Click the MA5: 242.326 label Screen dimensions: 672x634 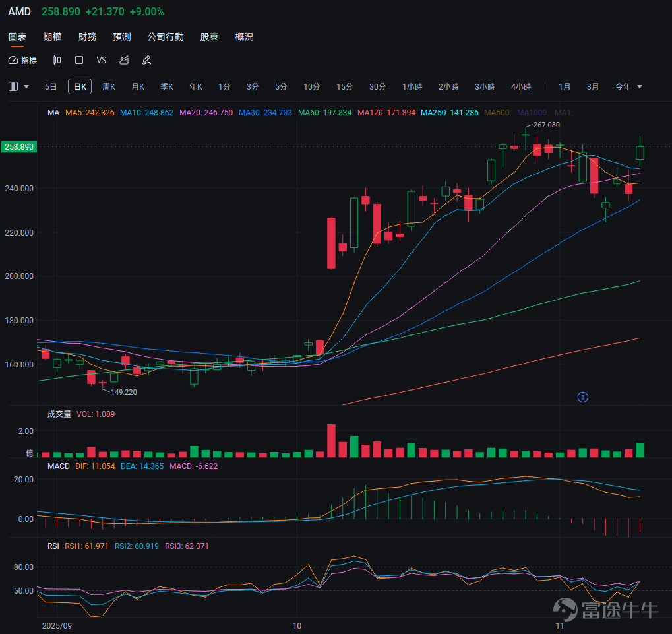(x=90, y=113)
